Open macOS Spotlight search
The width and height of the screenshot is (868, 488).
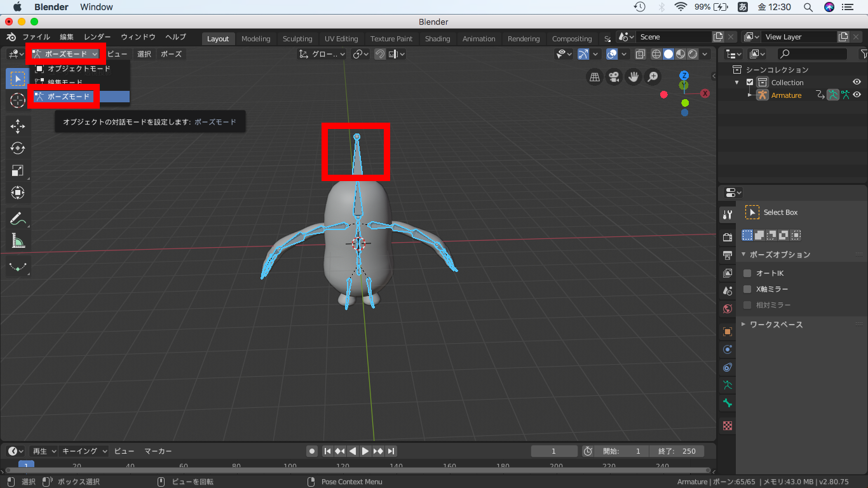(808, 7)
